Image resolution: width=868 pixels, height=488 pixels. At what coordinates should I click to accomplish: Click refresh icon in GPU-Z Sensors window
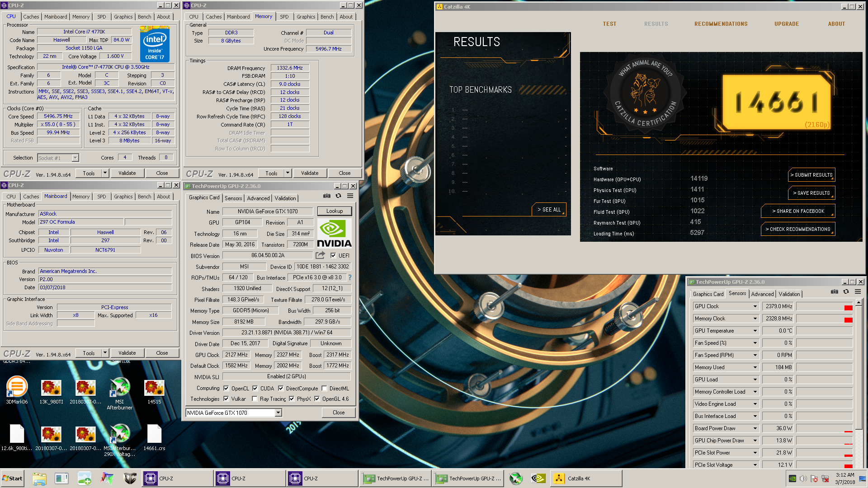click(846, 292)
